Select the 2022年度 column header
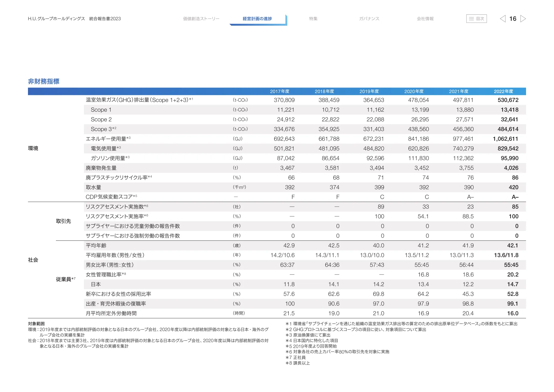 click(x=503, y=91)
